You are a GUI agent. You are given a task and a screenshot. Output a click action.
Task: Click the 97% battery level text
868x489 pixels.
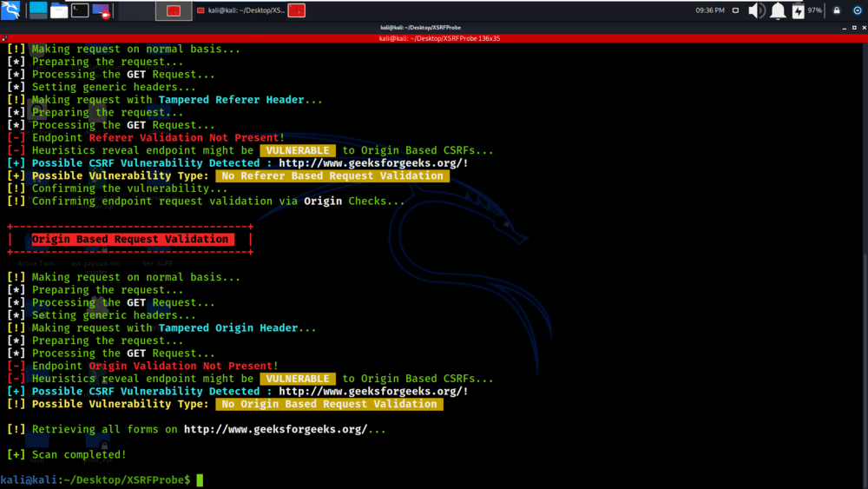click(x=814, y=10)
